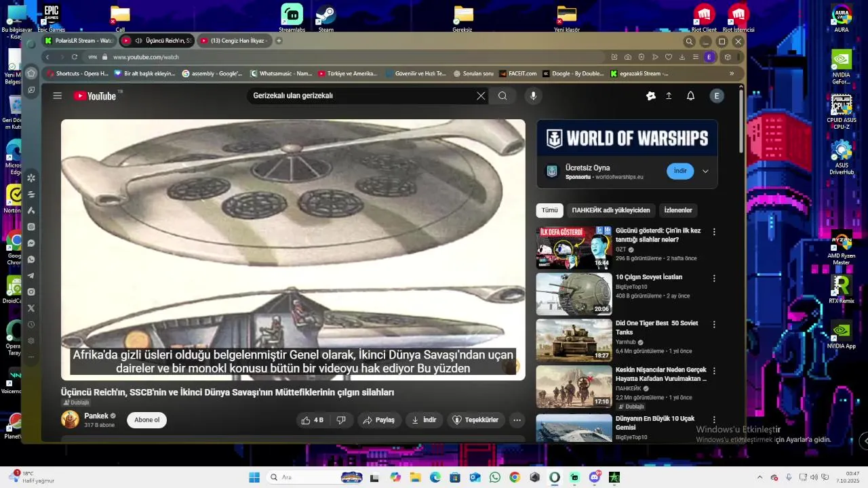Select the Üçüncü Reich'ın tab

157,41
